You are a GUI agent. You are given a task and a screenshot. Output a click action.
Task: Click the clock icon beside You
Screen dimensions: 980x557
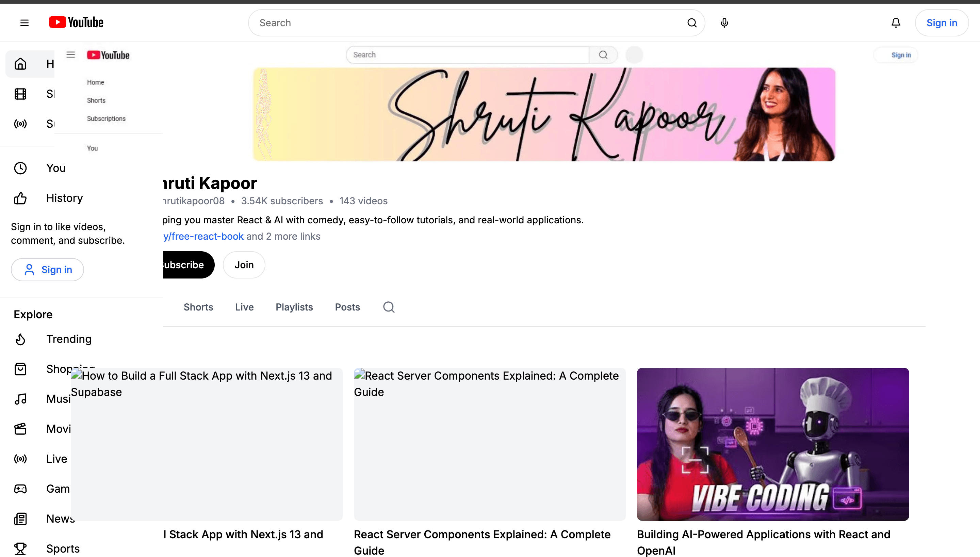[x=20, y=168]
